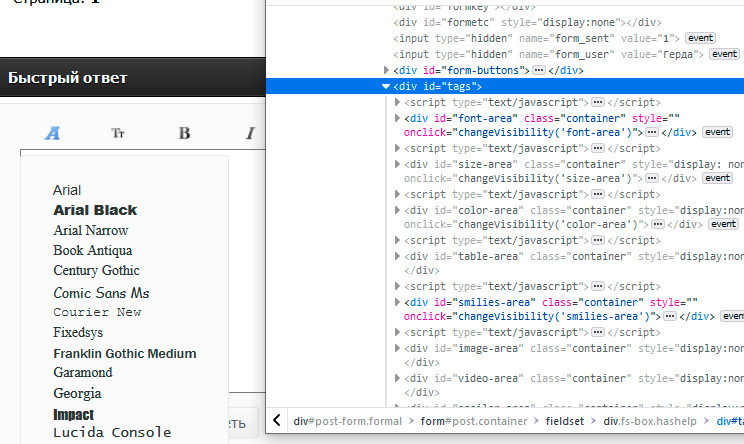Pick Georgia in the font list

coord(77,393)
